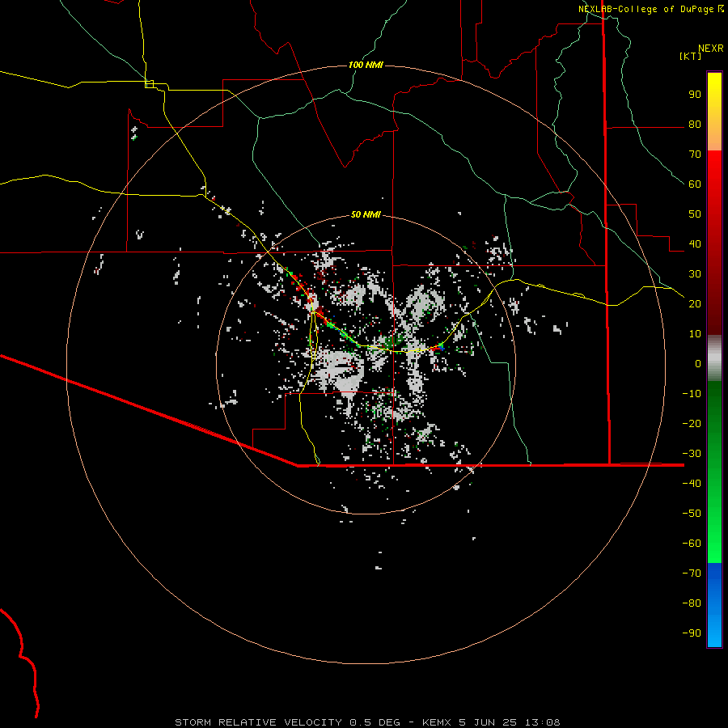Screen dimensions: 728x728
Task: Click the 50 value on the velocity legend
Action: coord(695,214)
